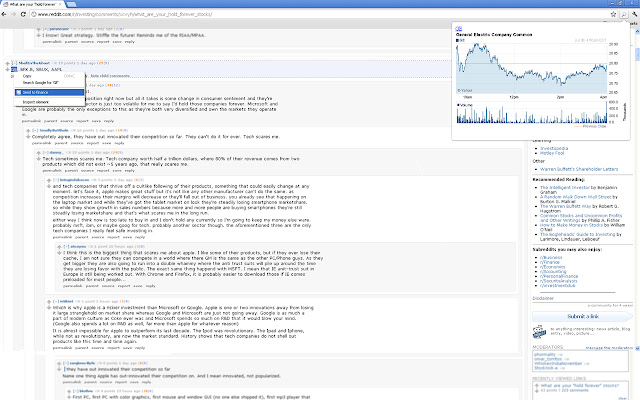Visit the r/PersonalFinance subreddit link
This screenshot has width=640, height=400.
coord(559,276)
